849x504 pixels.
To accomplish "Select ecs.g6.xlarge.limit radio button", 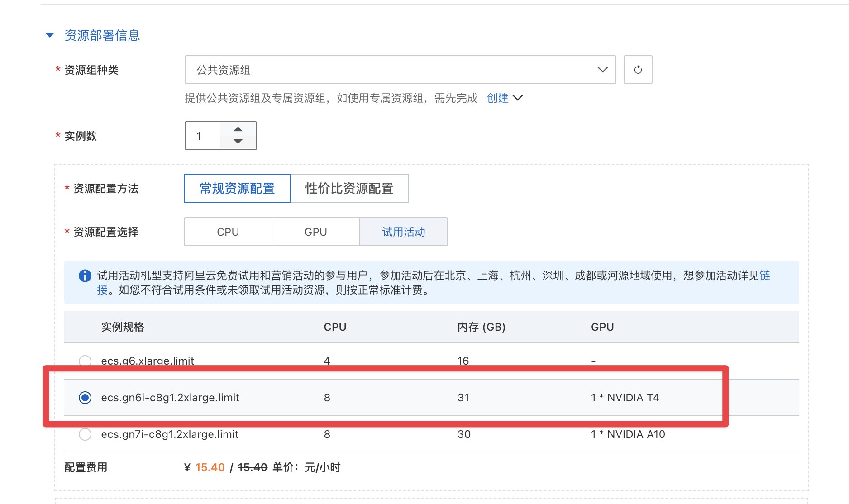I will click(85, 361).
